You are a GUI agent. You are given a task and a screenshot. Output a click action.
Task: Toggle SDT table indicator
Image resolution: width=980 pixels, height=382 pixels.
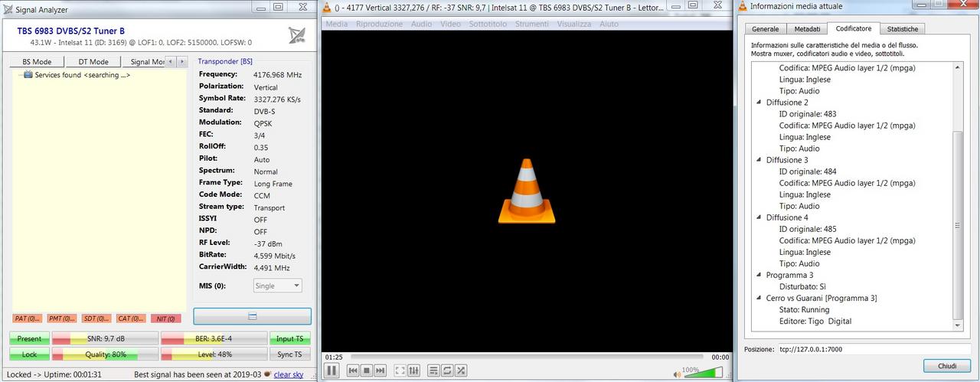98,318
